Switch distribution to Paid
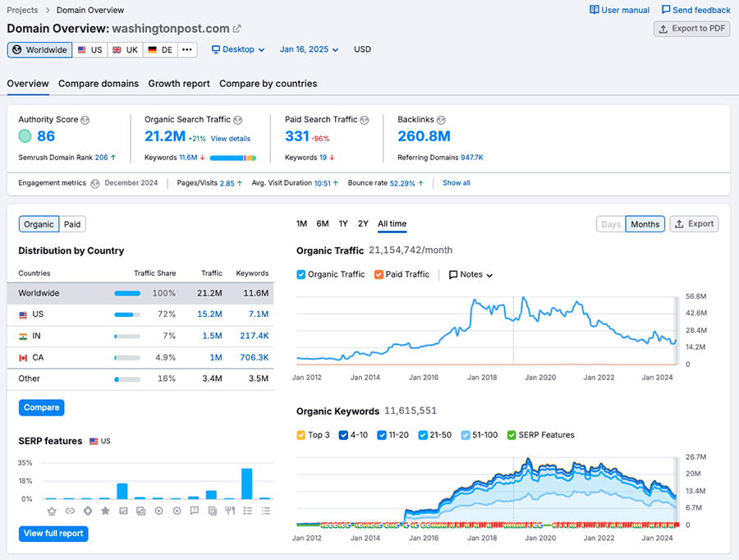The image size is (739, 560). (x=72, y=224)
